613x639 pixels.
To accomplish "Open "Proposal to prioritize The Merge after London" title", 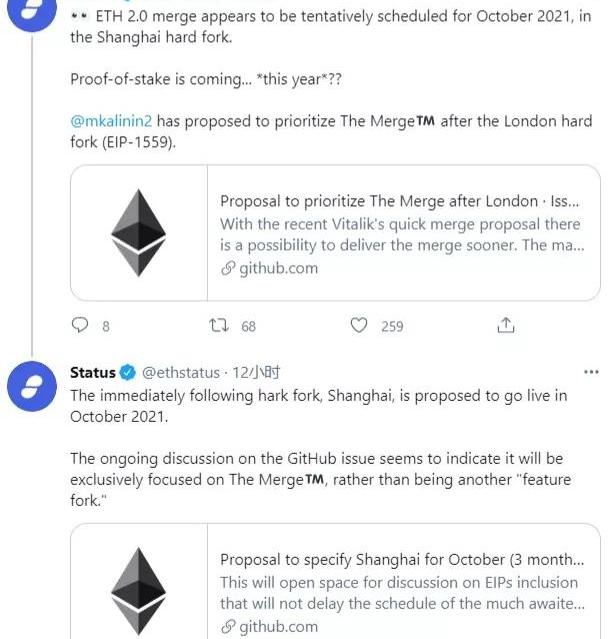I will [x=400, y=201].
